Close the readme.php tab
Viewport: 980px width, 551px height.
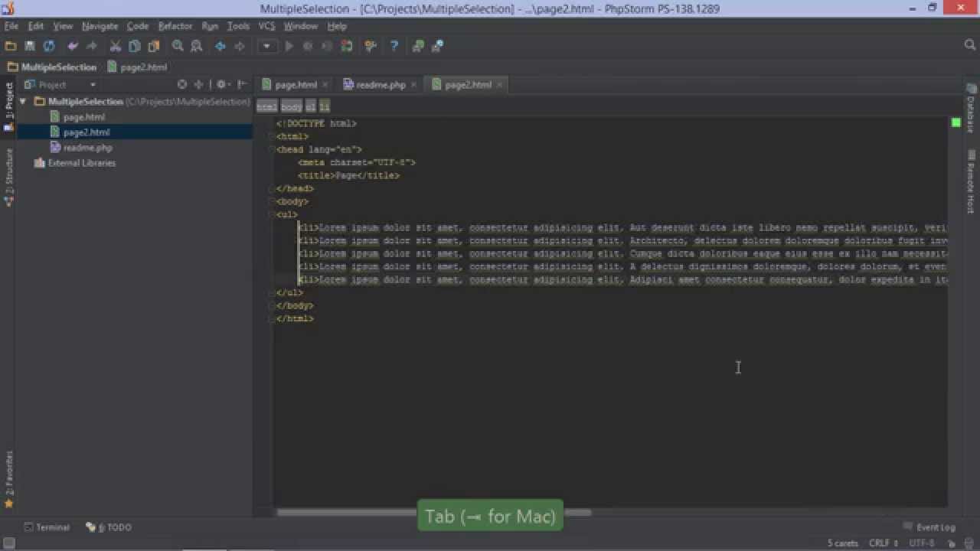[x=414, y=85]
